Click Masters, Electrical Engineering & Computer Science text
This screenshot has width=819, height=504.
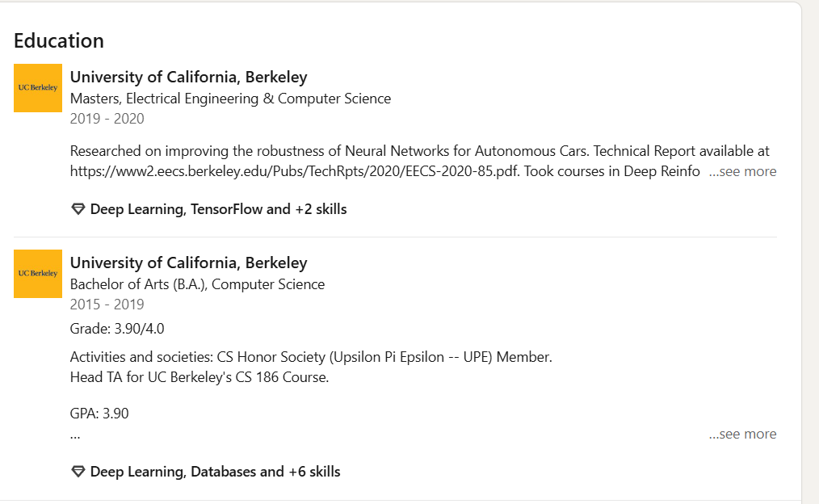(x=230, y=99)
